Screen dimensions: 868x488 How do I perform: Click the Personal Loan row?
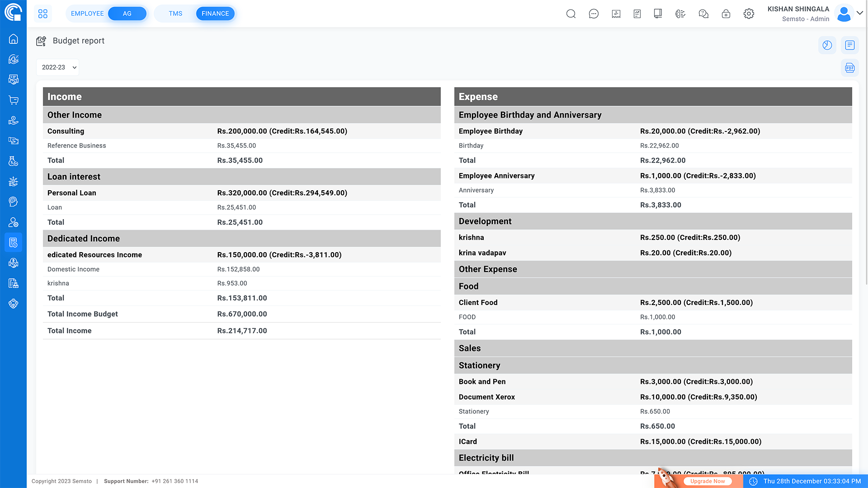242,193
